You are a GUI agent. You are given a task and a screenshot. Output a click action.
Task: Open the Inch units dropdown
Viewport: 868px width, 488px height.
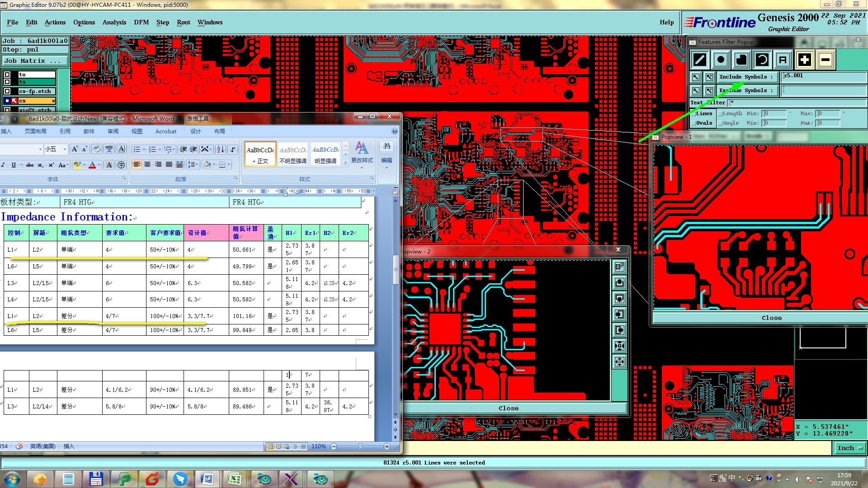tap(849, 448)
